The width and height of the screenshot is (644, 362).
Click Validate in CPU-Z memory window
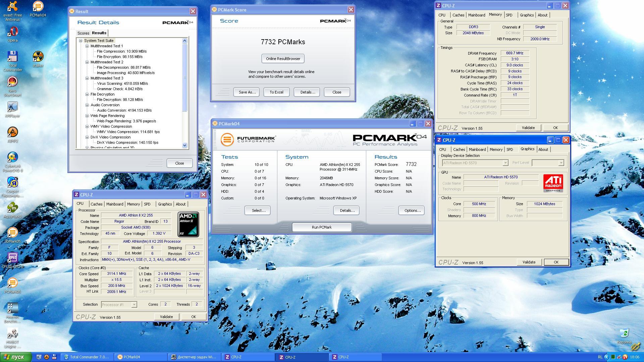coord(528,128)
